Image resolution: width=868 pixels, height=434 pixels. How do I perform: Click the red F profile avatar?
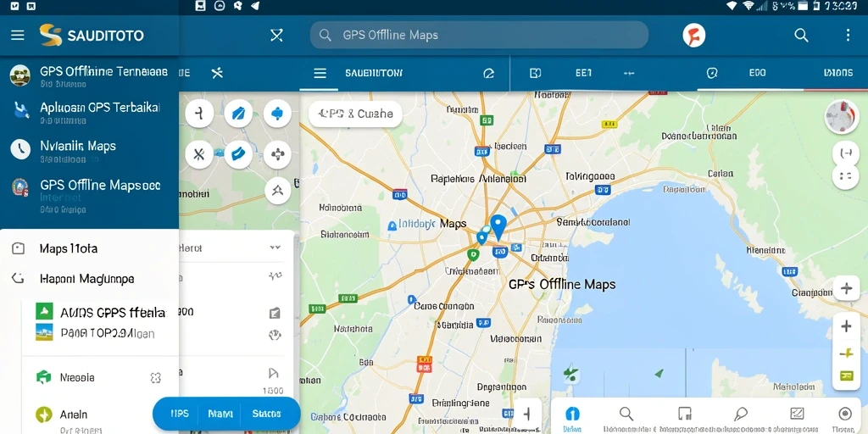click(x=693, y=36)
